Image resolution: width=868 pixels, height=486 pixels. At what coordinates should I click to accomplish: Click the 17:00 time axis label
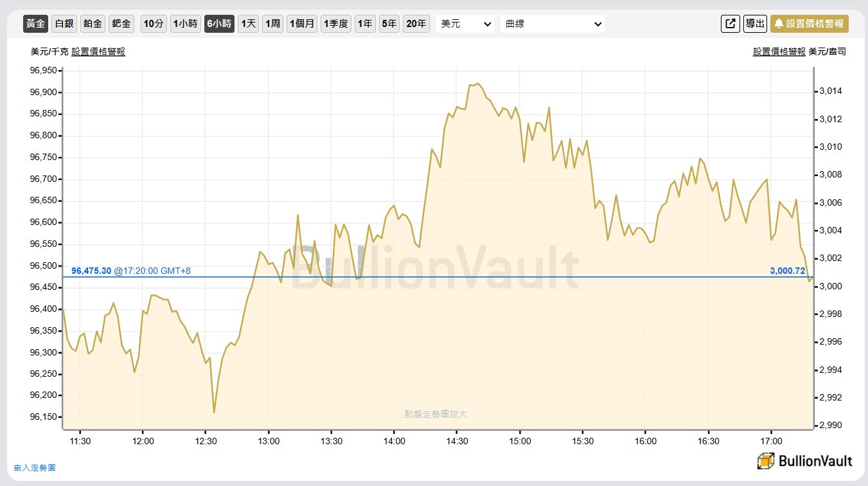point(771,441)
